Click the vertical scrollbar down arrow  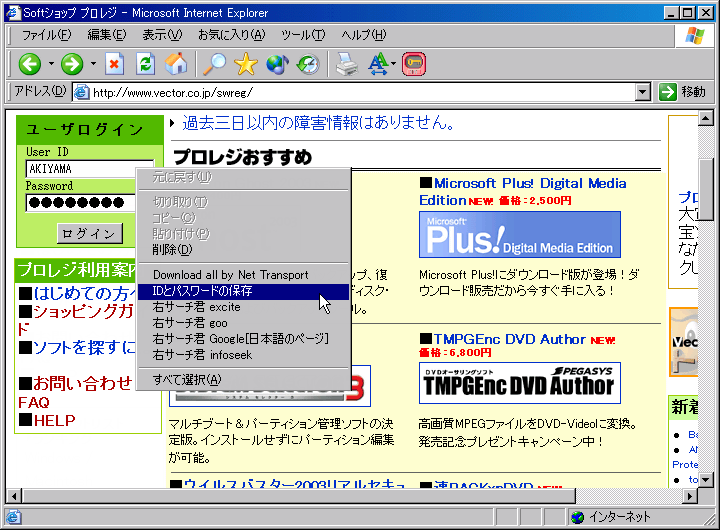(705, 479)
